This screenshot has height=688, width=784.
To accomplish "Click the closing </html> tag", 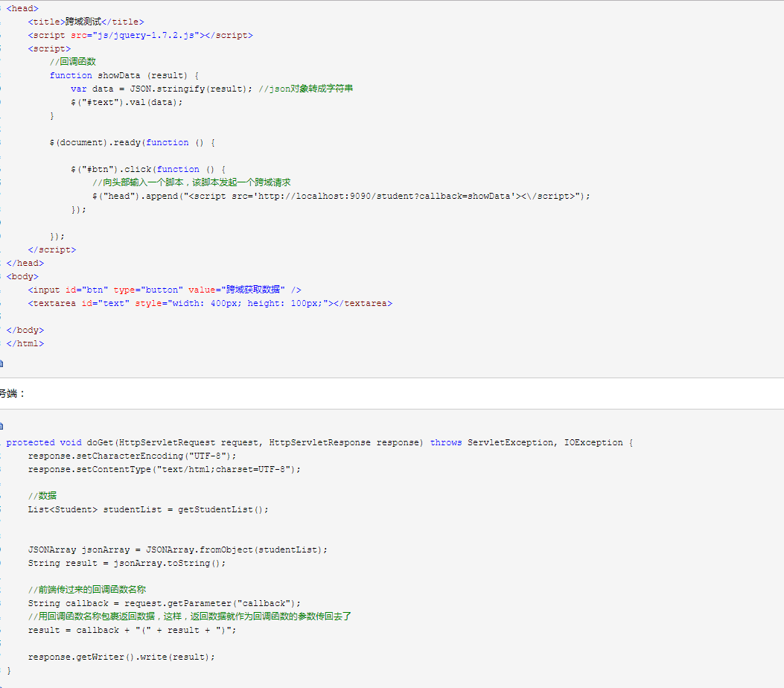I will (x=25, y=343).
